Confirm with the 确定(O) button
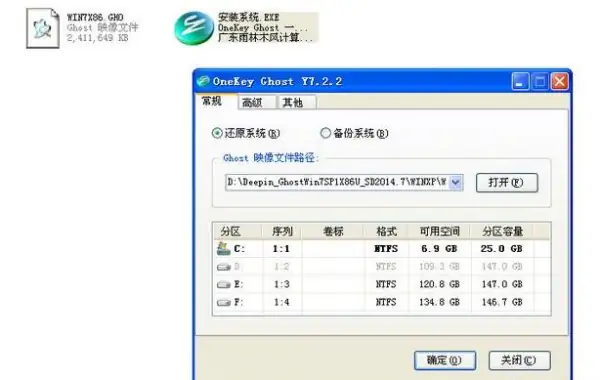This screenshot has height=380, width=600. click(x=445, y=360)
